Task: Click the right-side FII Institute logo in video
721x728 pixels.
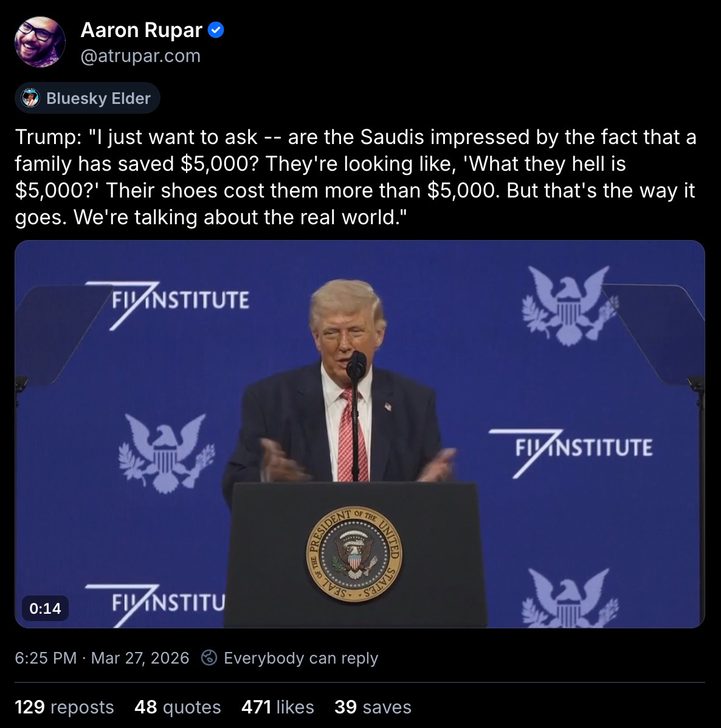Action: (570, 452)
